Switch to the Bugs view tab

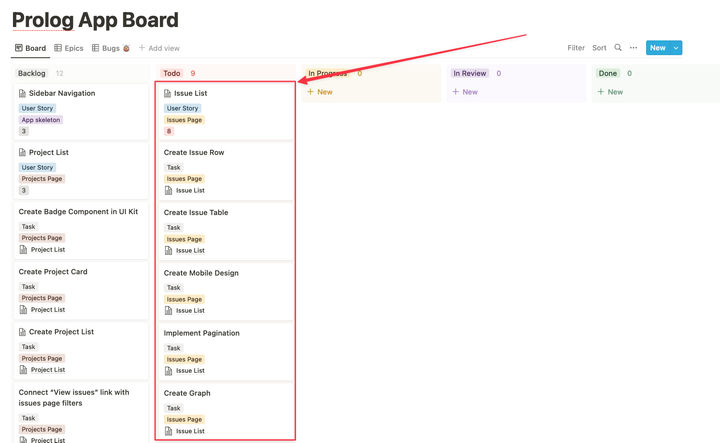pos(111,48)
